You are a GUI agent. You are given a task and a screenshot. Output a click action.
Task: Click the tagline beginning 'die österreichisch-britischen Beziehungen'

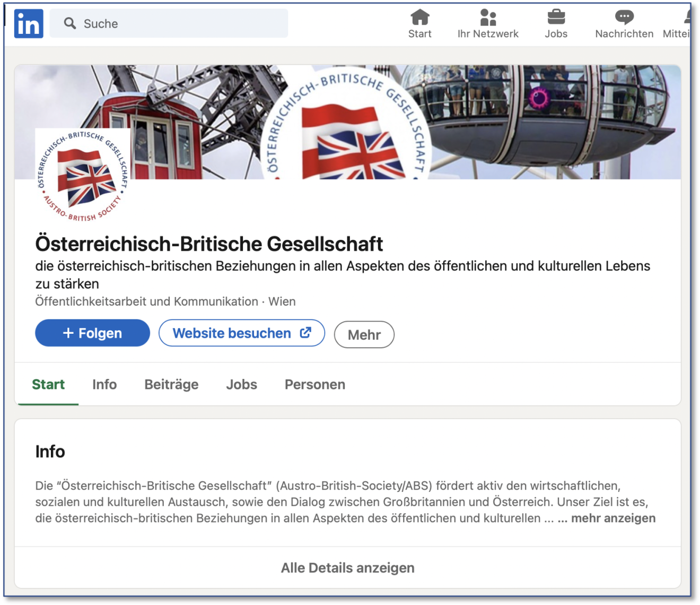coord(343,274)
